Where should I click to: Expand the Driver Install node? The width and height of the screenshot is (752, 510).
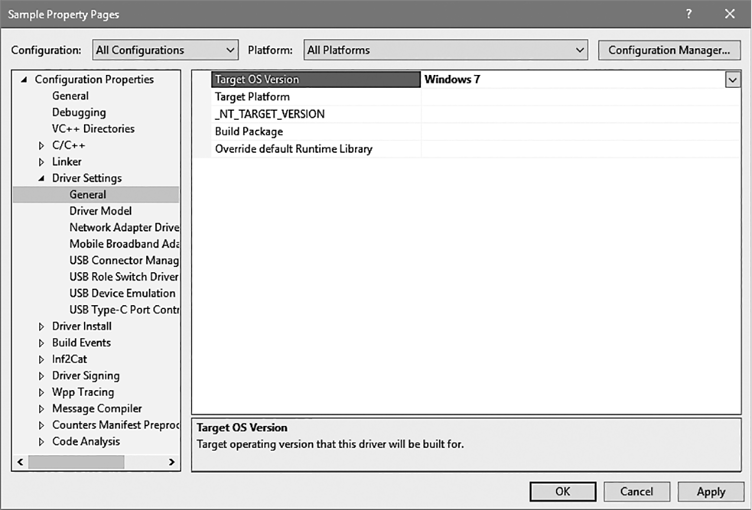pos(41,326)
